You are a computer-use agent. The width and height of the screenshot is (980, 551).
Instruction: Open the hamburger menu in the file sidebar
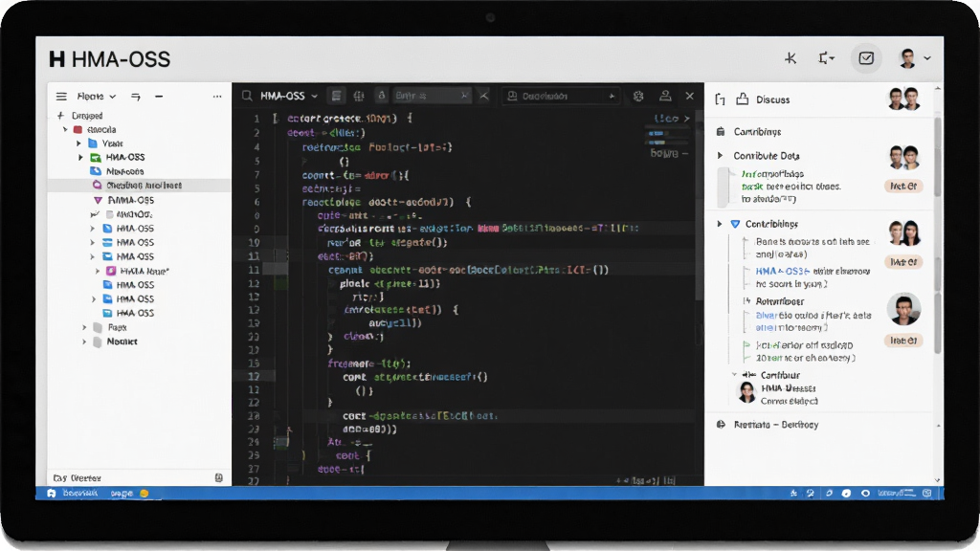point(61,97)
